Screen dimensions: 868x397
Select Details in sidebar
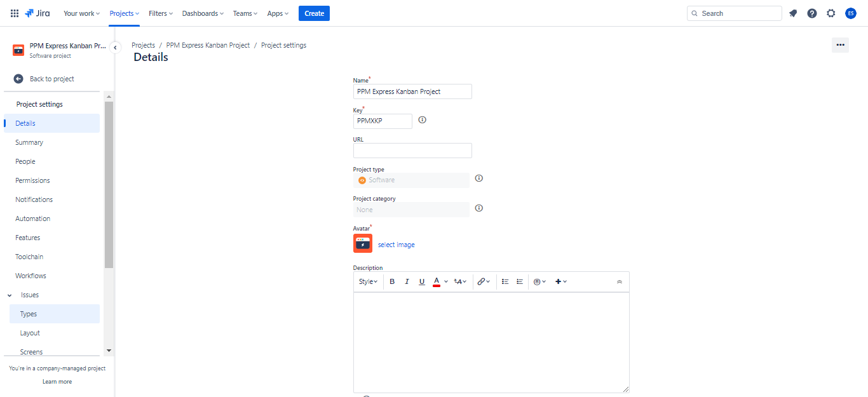(52, 123)
